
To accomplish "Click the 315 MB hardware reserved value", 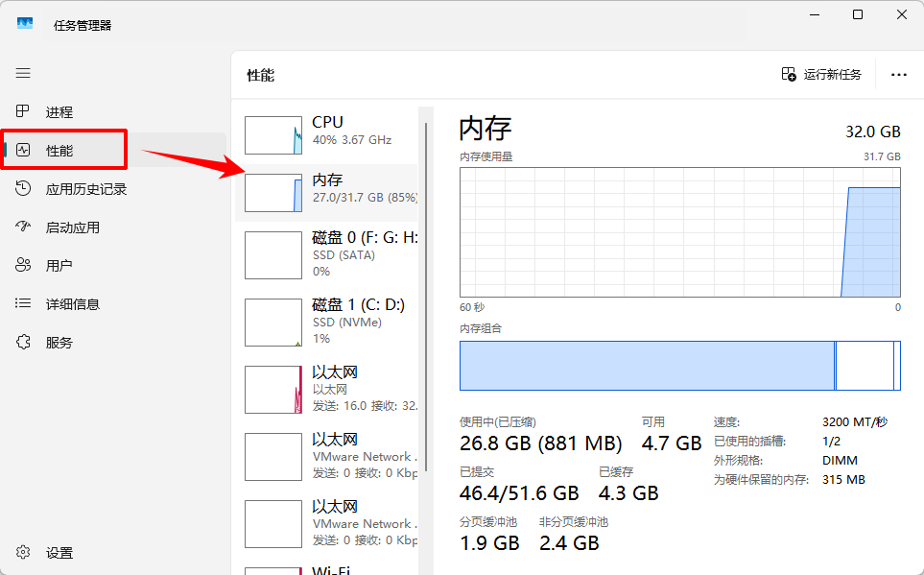I will point(843,479).
